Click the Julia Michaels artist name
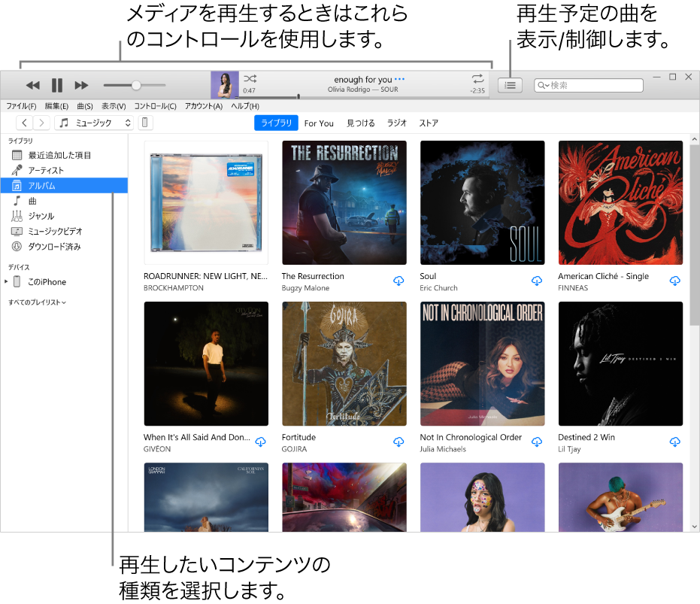This screenshot has height=604, width=700. click(442, 449)
